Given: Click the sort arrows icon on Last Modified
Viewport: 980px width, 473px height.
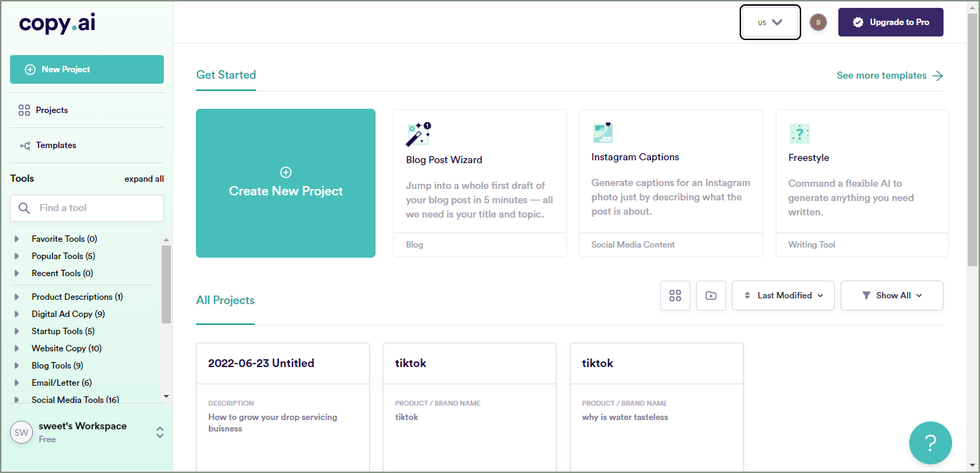Looking at the screenshot, I should (x=748, y=296).
